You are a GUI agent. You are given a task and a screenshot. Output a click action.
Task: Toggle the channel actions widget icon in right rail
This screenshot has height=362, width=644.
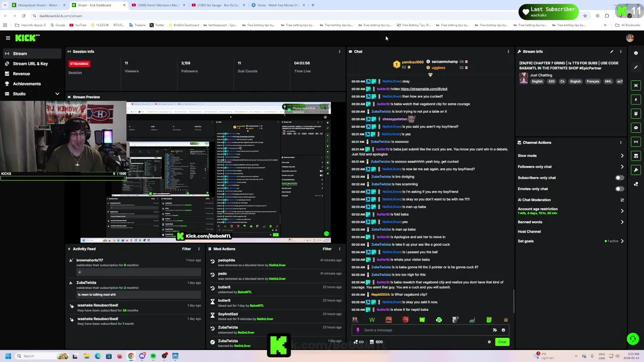point(636,156)
